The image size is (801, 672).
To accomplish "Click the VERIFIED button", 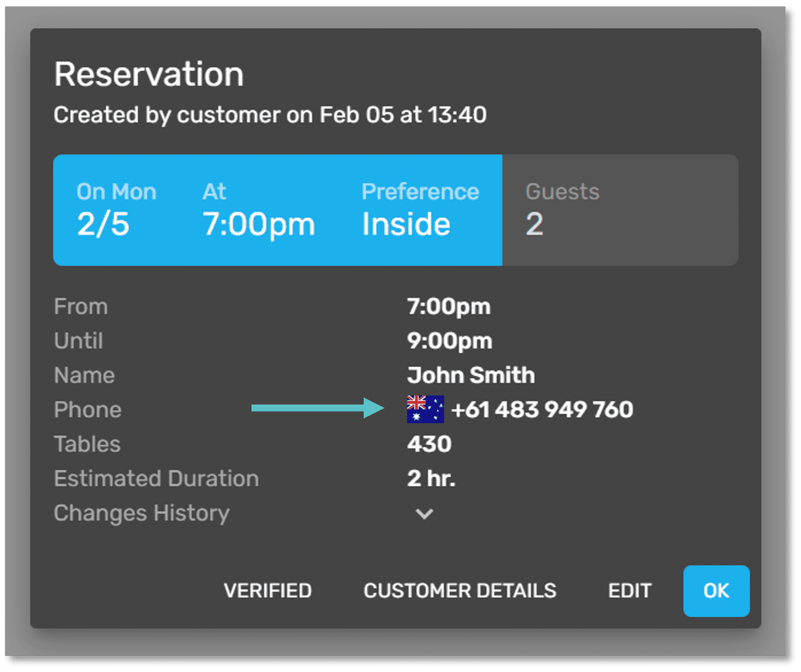I will tap(268, 591).
